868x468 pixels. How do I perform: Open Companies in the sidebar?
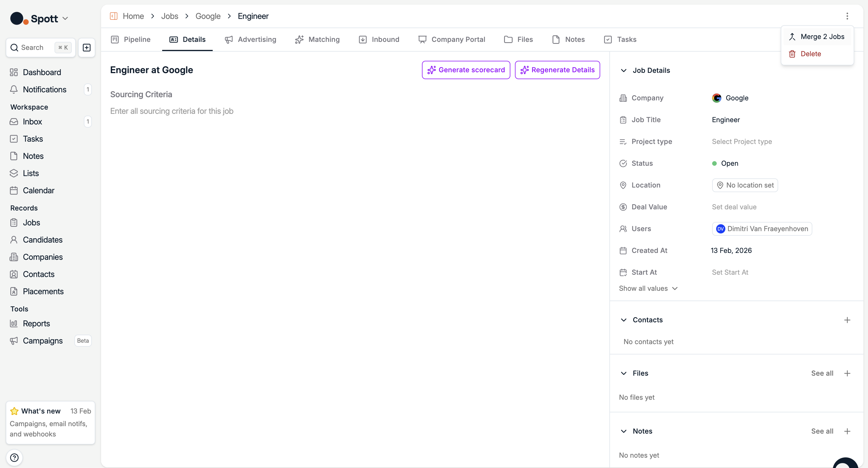(x=51, y=257)
